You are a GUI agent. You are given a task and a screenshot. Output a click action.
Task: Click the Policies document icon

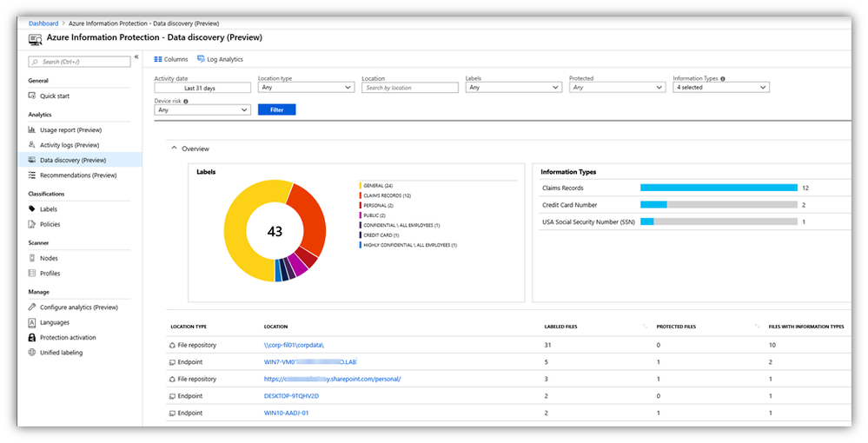coord(32,224)
